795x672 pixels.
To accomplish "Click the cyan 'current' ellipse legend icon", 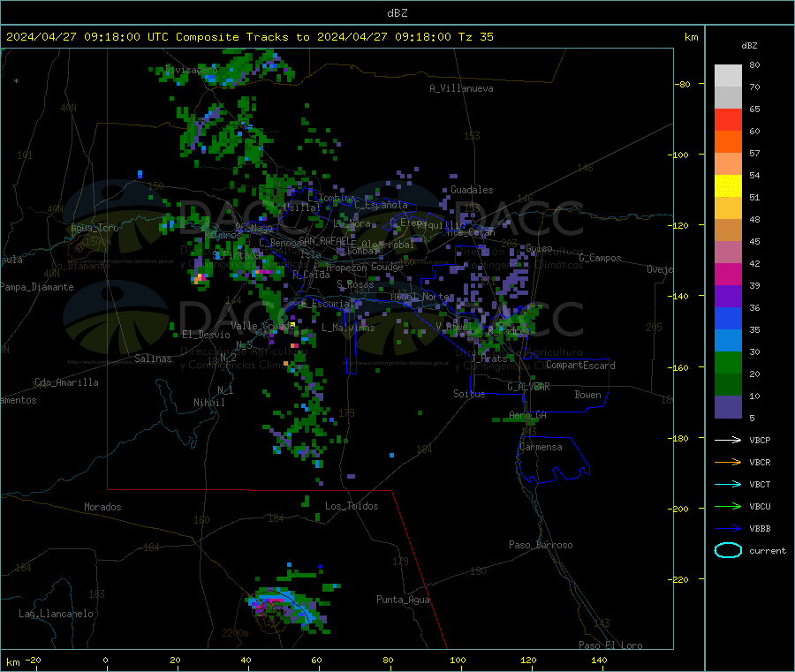I will coord(728,550).
